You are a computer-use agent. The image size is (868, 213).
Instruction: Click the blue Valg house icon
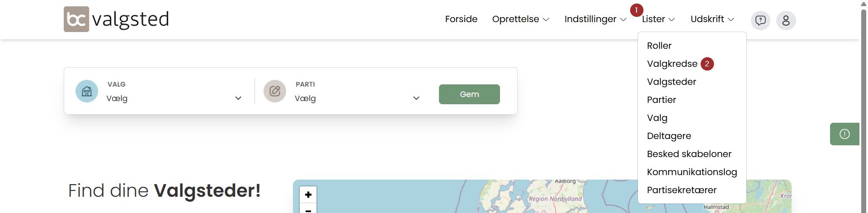click(x=87, y=91)
